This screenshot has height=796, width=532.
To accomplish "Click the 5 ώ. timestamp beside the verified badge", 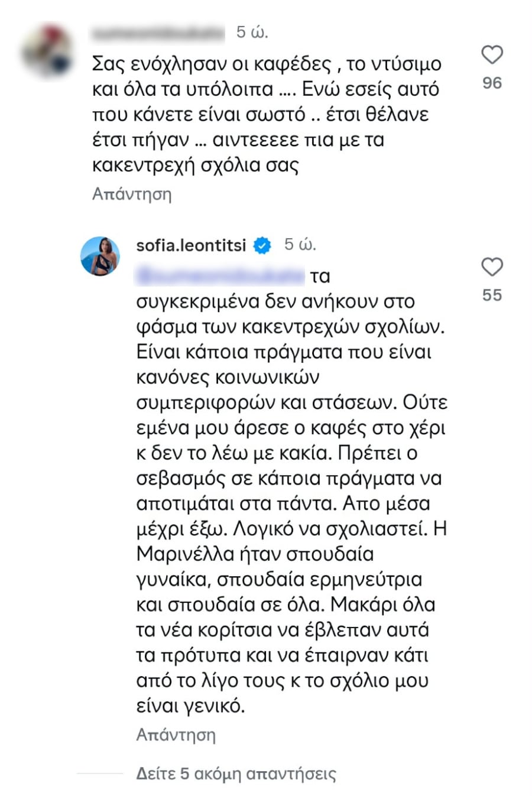I will [300, 244].
